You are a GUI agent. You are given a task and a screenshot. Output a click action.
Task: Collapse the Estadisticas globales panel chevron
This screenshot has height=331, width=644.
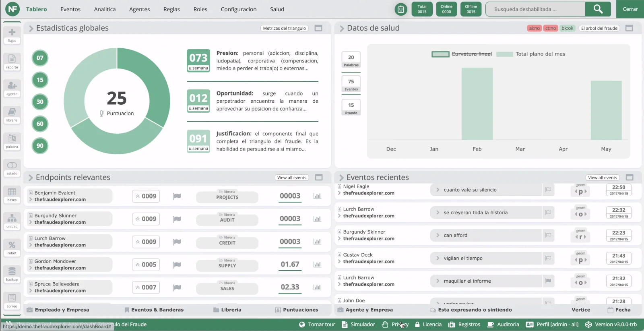[31, 28]
